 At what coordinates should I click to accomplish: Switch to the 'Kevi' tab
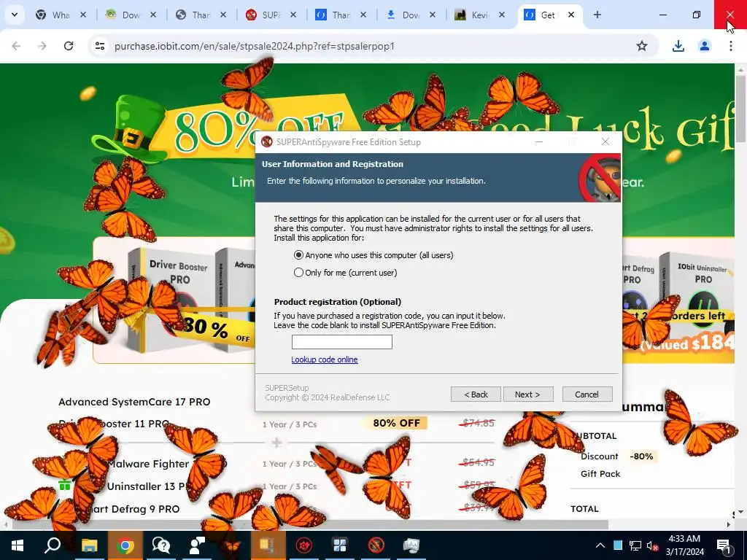pos(473,15)
